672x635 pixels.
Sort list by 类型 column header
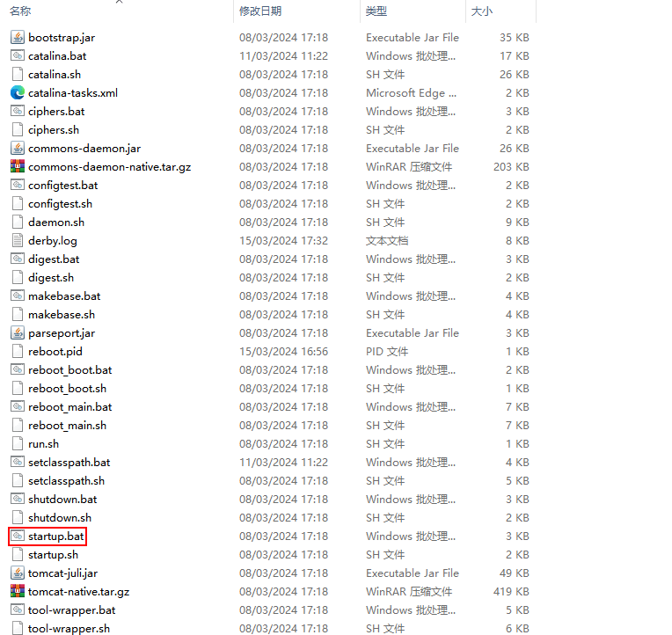pos(376,11)
